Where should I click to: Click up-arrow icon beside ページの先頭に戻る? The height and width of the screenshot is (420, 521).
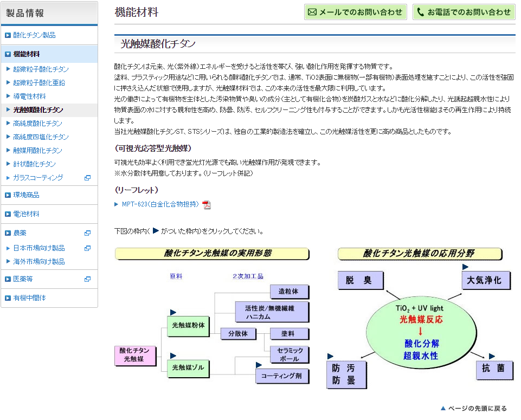[443, 409]
